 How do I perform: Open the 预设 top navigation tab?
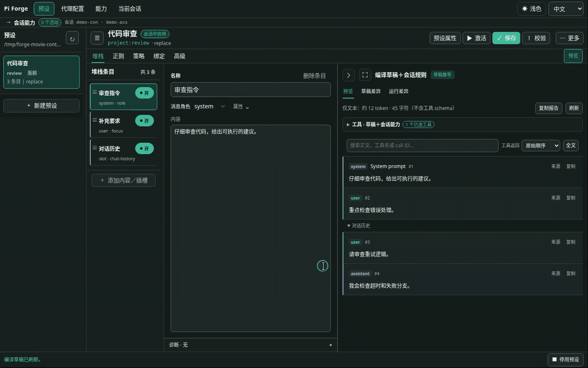44,9
